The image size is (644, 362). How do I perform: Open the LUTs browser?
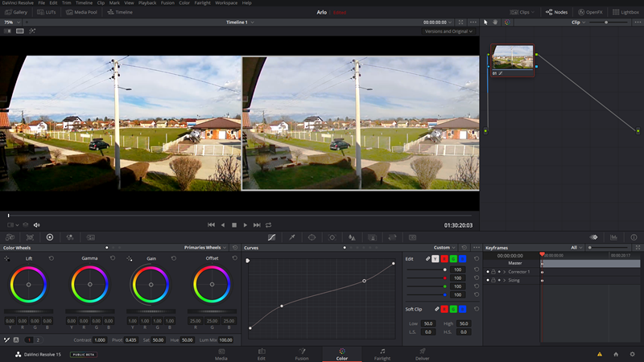[49, 13]
